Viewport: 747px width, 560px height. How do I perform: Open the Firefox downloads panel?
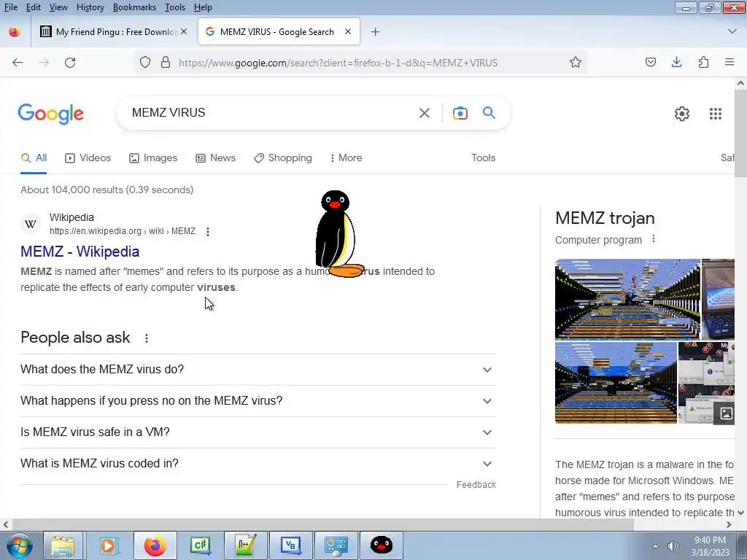(x=676, y=63)
